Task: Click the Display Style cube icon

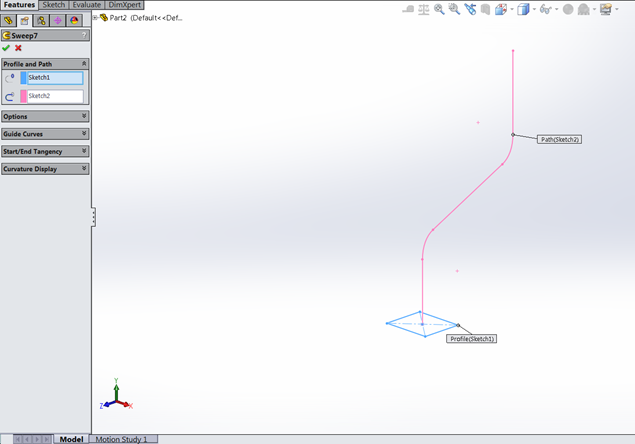Action: click(x=523, y=9)
